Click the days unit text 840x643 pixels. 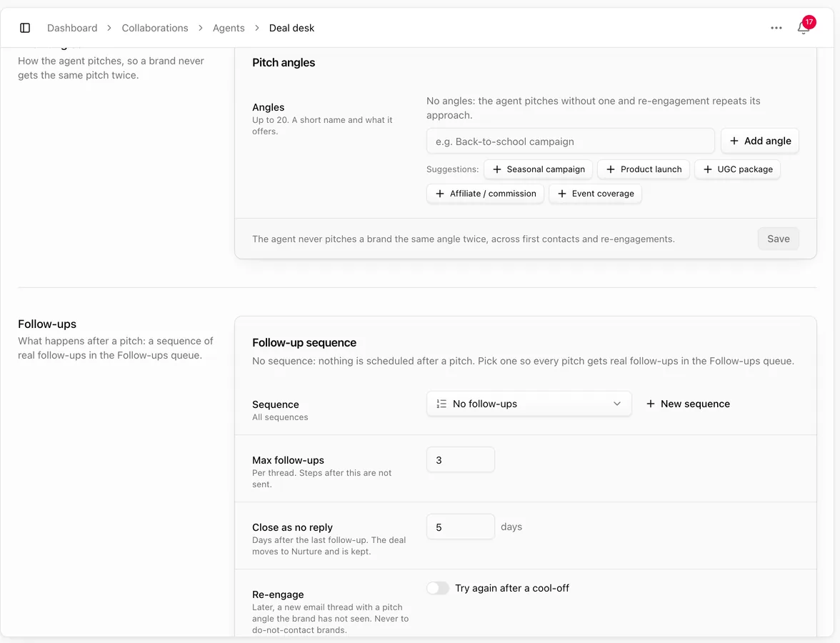click(511, 527)
